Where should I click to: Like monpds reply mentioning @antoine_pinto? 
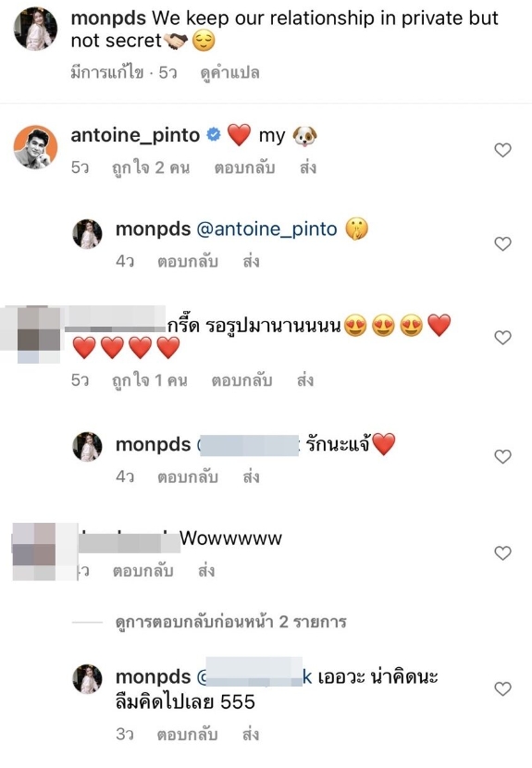(x=502, y=243)
